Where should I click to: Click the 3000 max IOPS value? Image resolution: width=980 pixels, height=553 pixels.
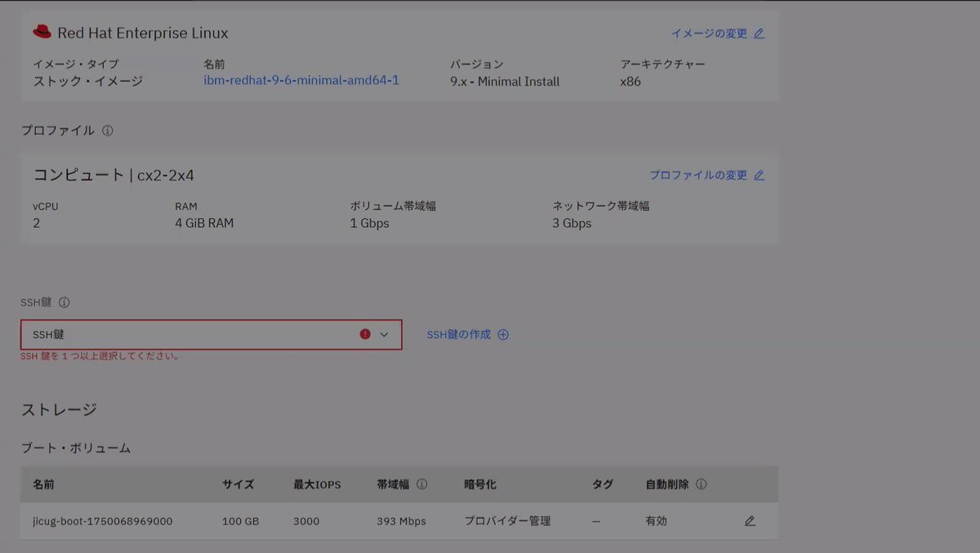pyautogui.click(x=306, y=521)
